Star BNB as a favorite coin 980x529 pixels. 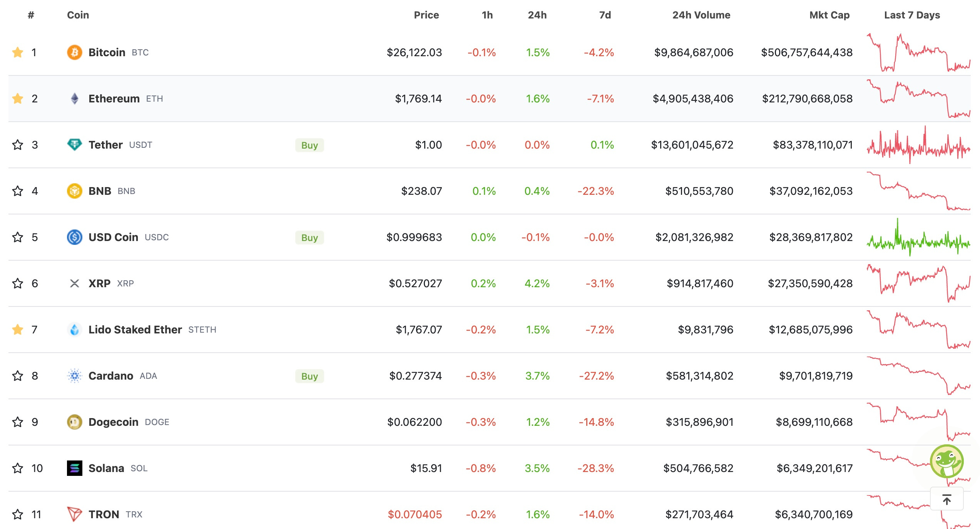pyautogui.click(x=18, y=191)
